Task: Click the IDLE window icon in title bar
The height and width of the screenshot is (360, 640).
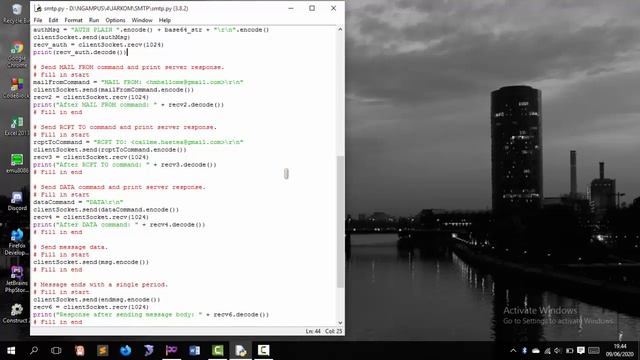Action: (x=38, y=8)
